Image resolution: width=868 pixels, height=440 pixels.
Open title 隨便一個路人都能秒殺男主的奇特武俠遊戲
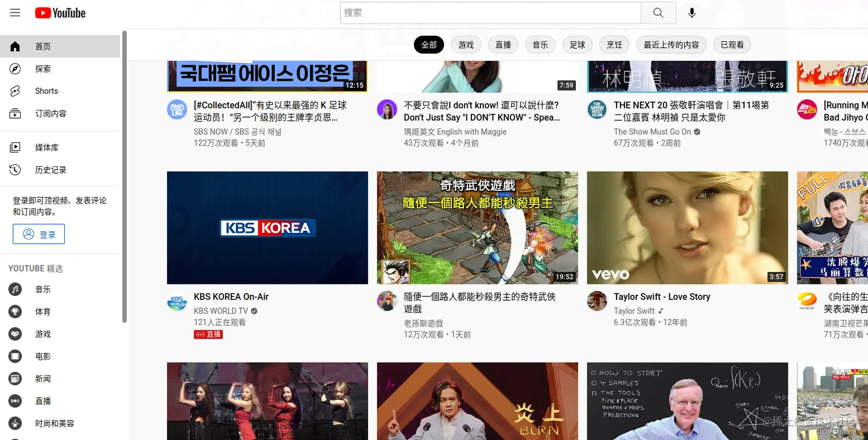(480, 303)
